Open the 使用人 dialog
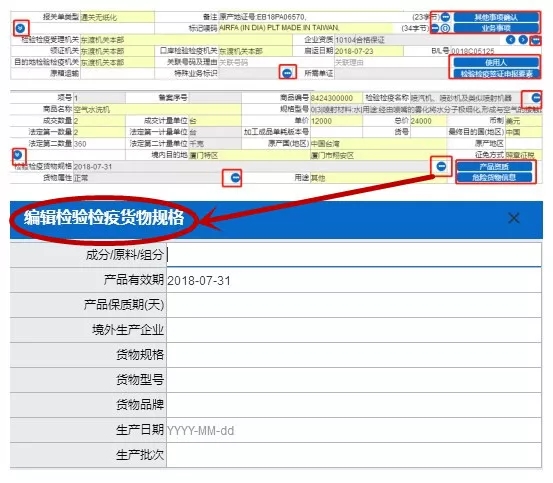 click(496, 62)
